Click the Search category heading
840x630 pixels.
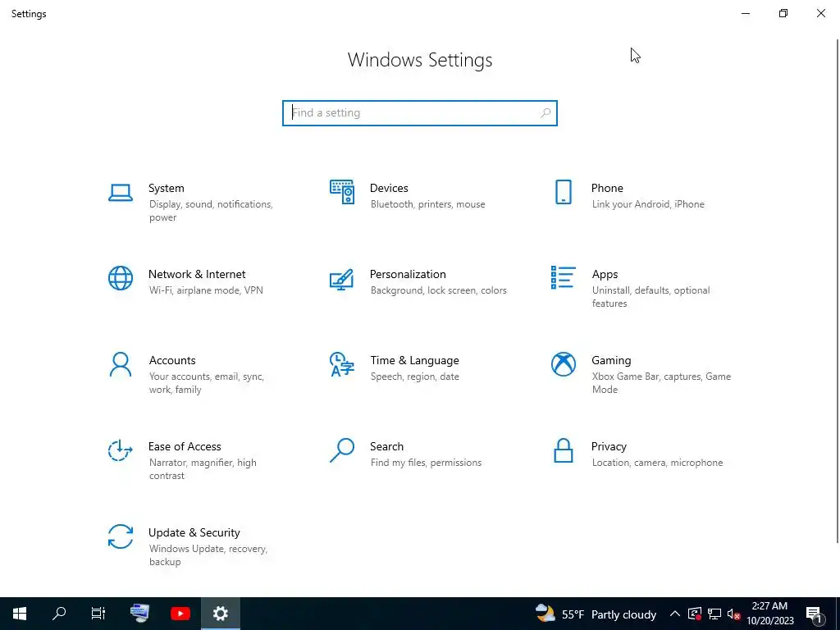click(387, 447)
